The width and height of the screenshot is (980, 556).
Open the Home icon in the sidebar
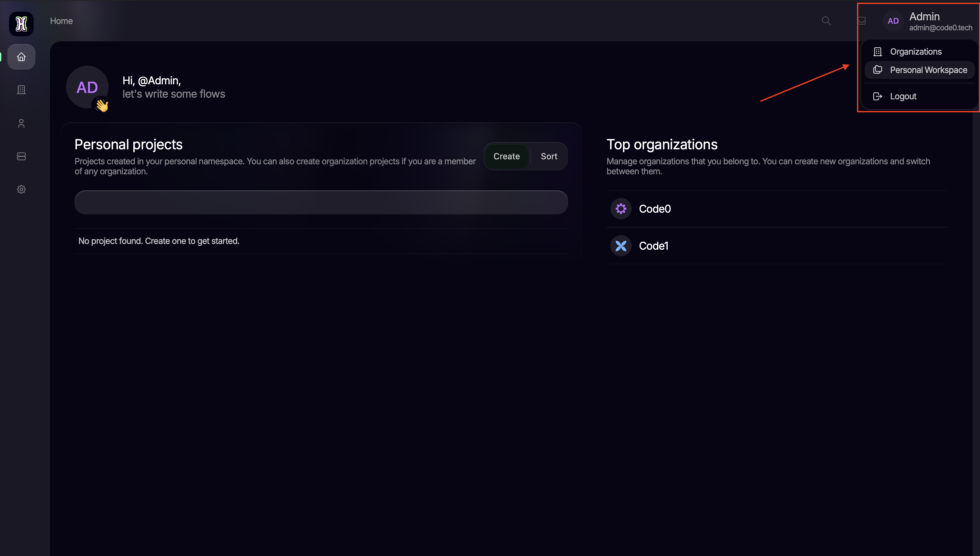[21, 57]
